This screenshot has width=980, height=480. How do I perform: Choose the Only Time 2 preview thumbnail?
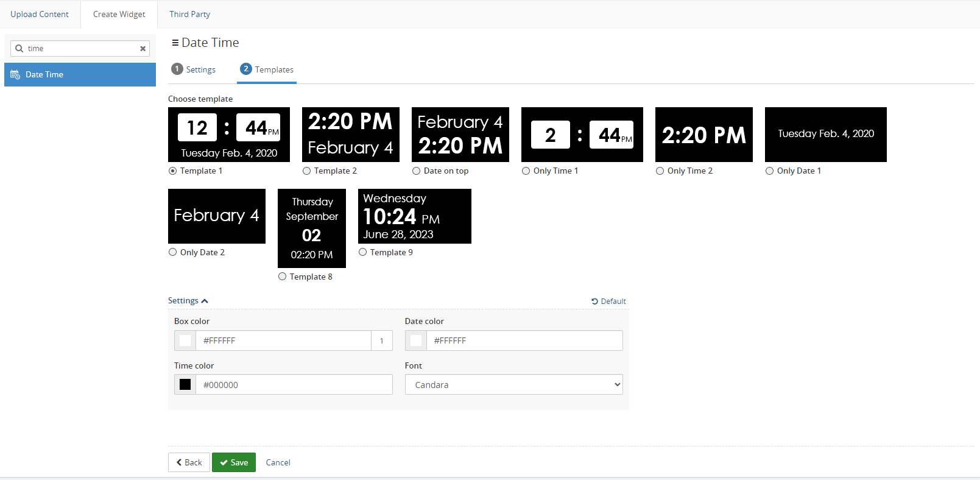(x=704, y=135)
